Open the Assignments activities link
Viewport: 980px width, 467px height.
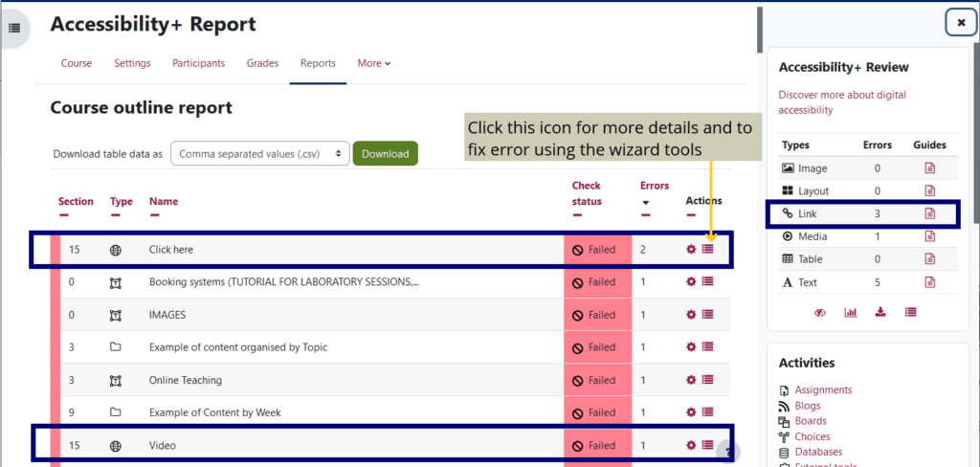[x=822, y=390]
